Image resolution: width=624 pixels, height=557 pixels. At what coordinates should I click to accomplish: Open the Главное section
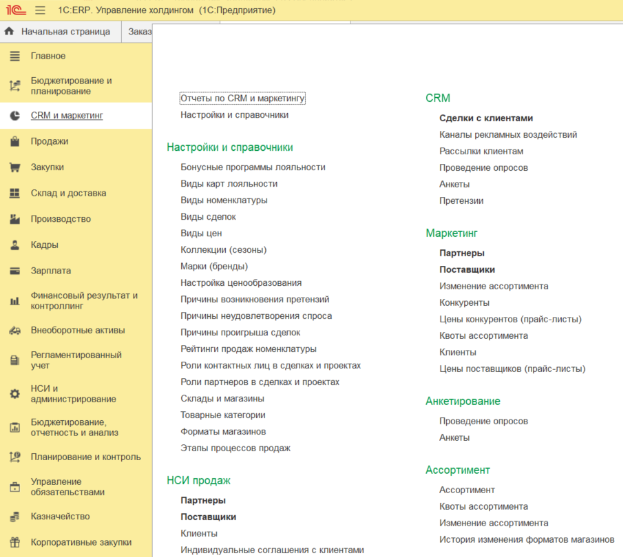48,56
